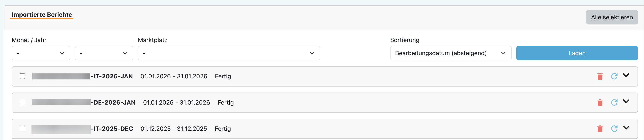Image resolution: width=644 pixels, height=140 pixels.
Task: Open the Monat dropdown
Action: [x=41, y=53]
